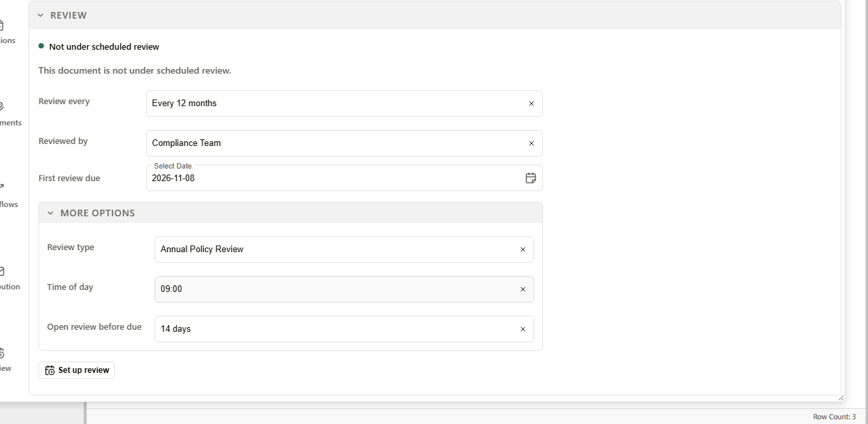
Task: Grab the panel corner drag handle
Action: pyautogui.click(x=840, y=397)
